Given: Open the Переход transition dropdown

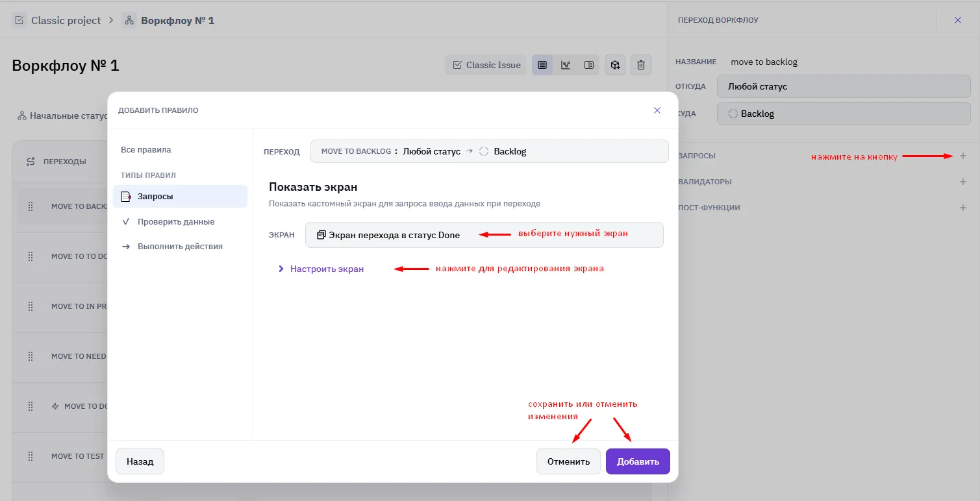Looking at the screenshot, I should point(489,151).
